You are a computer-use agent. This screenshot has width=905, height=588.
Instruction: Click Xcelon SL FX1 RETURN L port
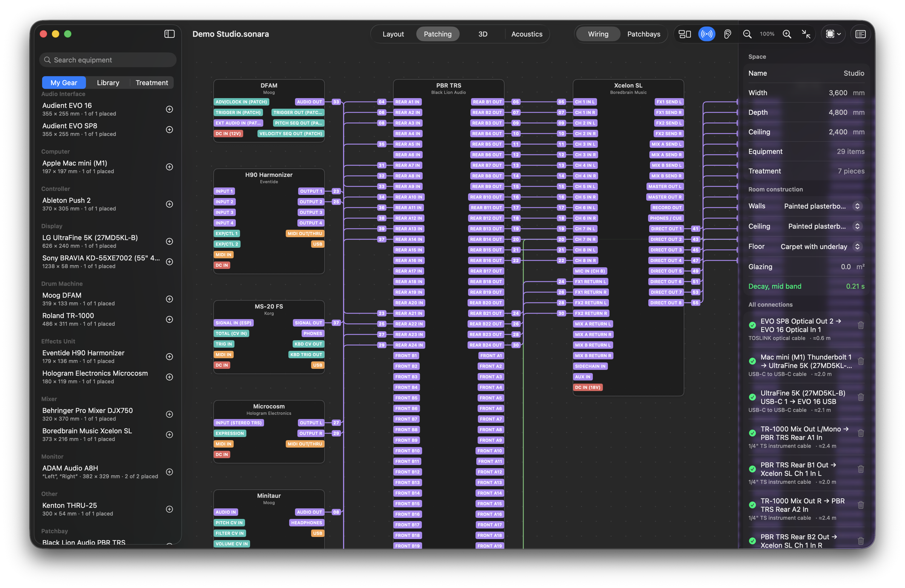pyautogui.click(x=591, y=282)
